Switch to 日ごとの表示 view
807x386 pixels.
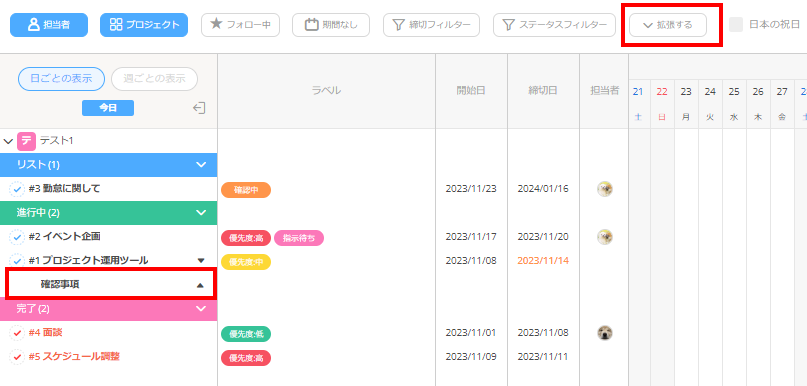61,79
